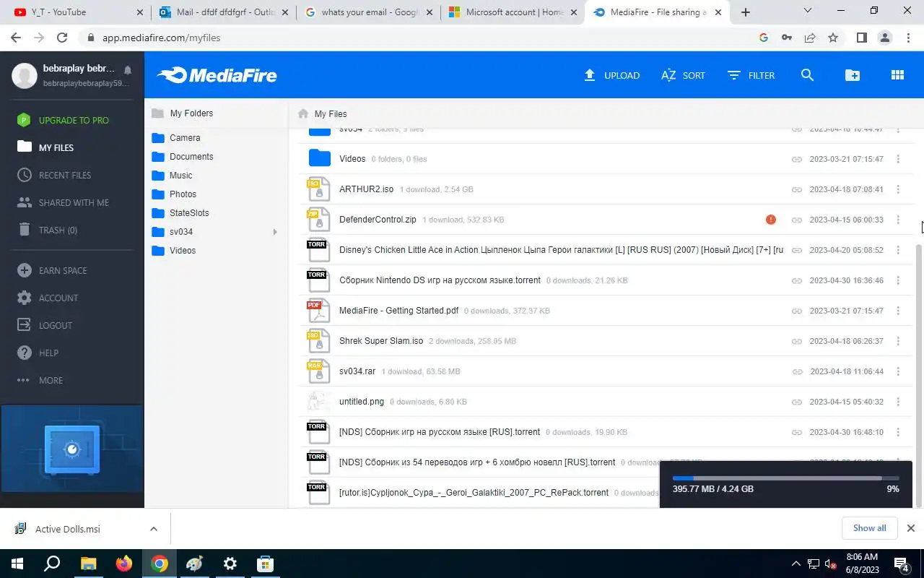Screen dimensions: 924x578
Task: Select the StateSlots folder in tree
Action: [x=180, y=212]
